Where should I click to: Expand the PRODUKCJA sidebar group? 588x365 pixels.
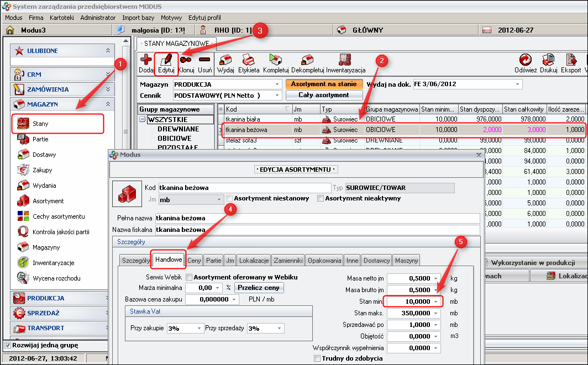46,298
